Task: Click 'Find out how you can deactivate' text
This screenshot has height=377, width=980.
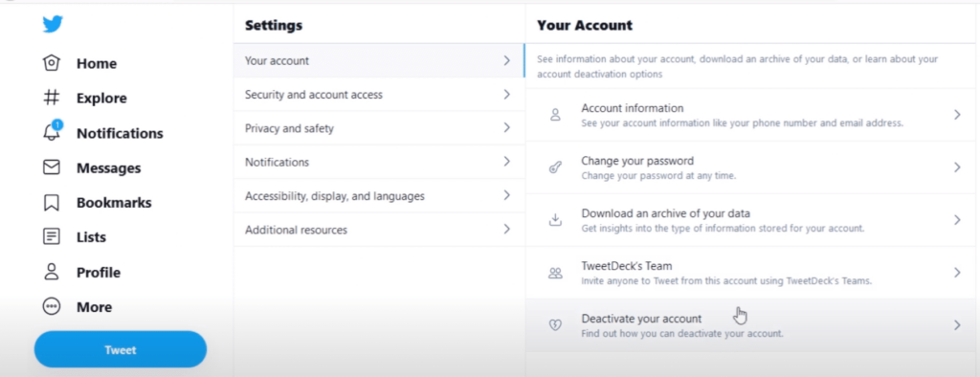Action: [x=681, y=333]
